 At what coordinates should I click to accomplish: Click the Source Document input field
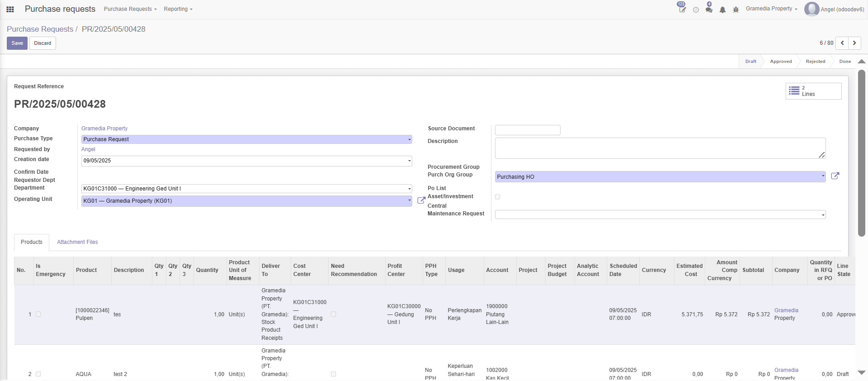(528, 130)
